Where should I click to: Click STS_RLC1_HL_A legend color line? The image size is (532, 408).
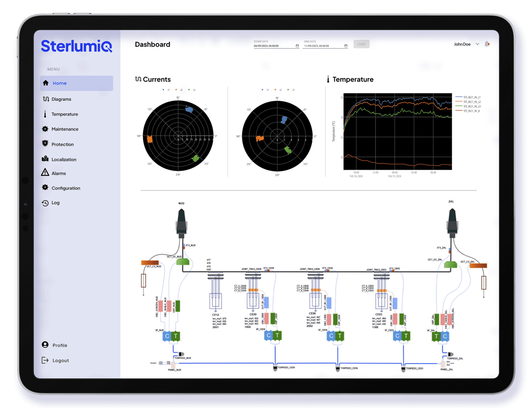pyautogui.click(x=459, y=111)
